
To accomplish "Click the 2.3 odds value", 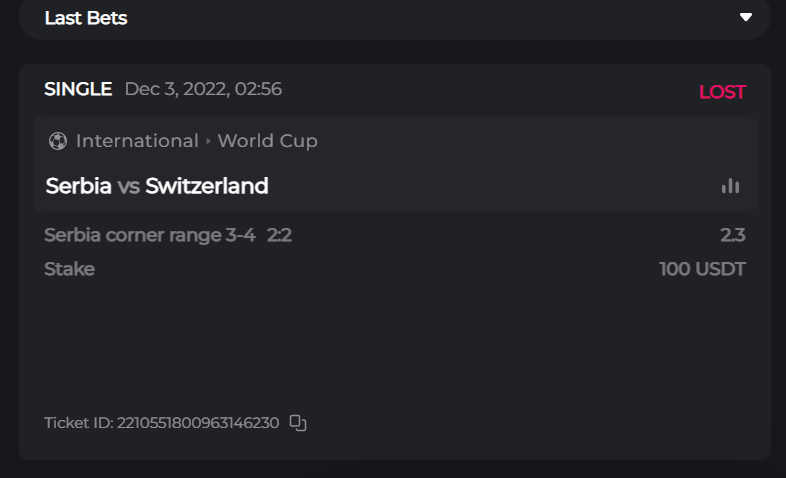I will pyautogui.click(x=732, y=236).
